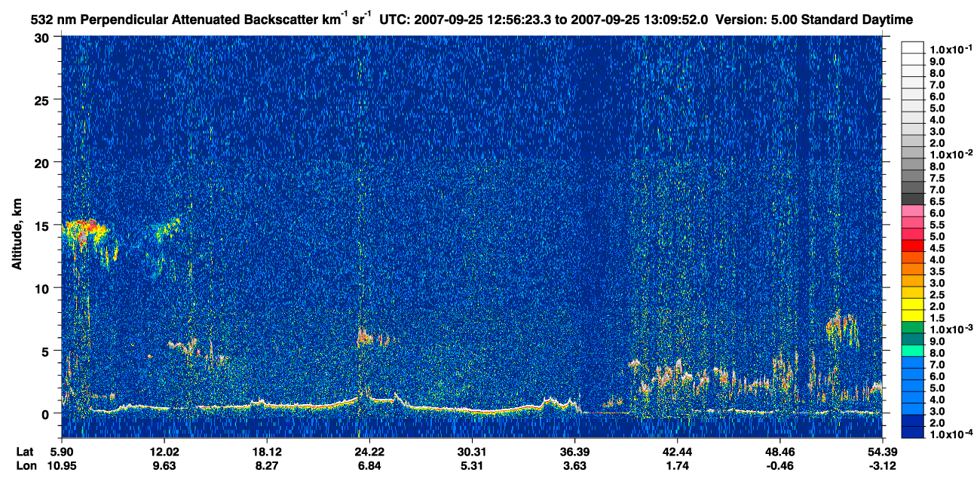Click colorbar label '1.0x10-3'
The height and width of the screenshot is (503, 980).
tap(951, 330)
